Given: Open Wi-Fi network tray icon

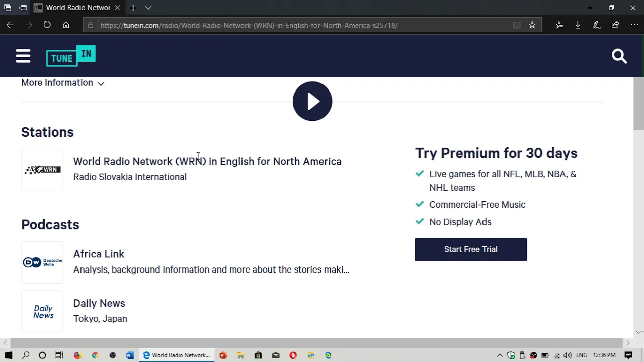Looking at the screenshot, I should (x=556, y=355).
